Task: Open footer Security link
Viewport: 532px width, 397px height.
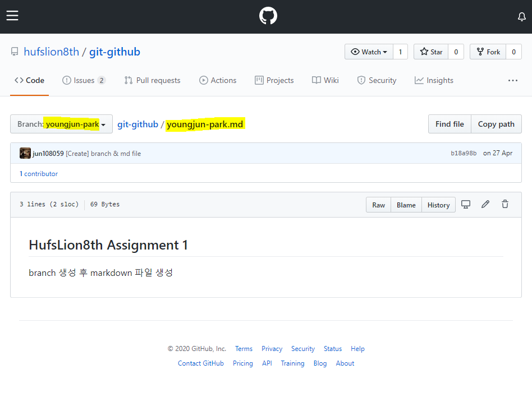Action: 303,349
